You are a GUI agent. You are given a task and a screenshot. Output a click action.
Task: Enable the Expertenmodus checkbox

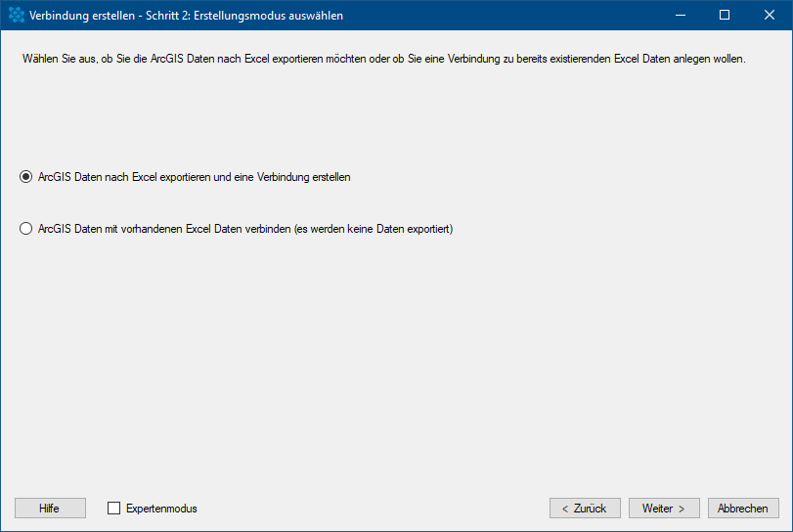pos(113,509)
